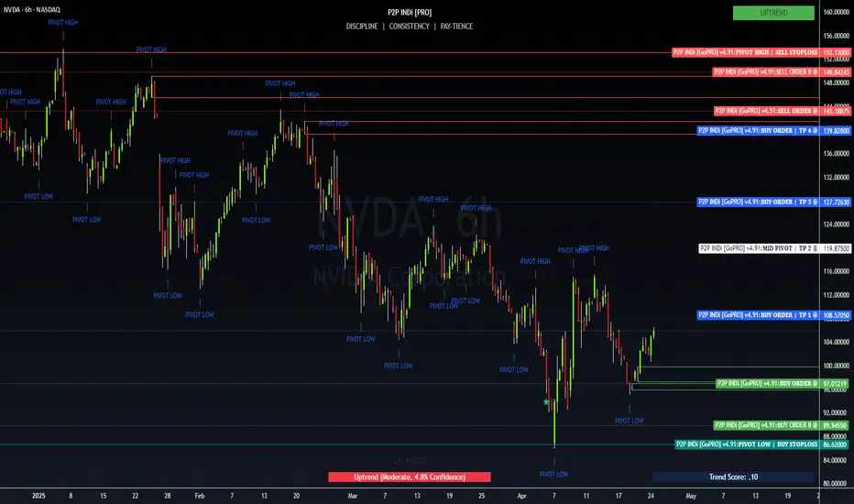Click the 124.00000 price axis label
Image resolution: width=854 pixels, height=504 pixels.
point(836,224)
